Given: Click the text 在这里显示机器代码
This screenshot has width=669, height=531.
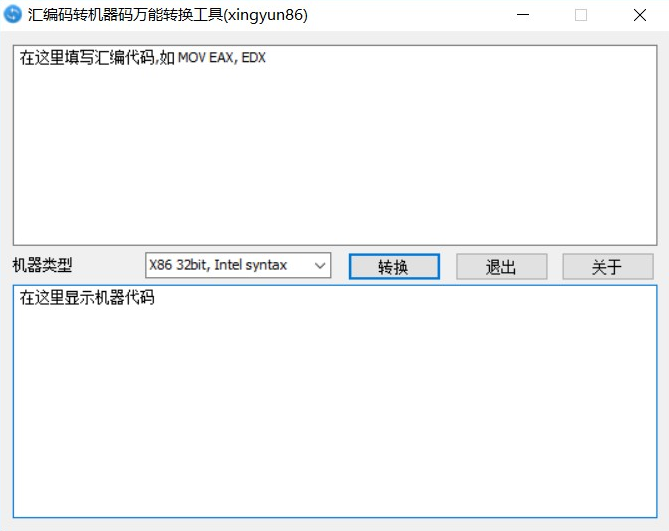Looking at the screenshot, I should [x=87, y=297].
